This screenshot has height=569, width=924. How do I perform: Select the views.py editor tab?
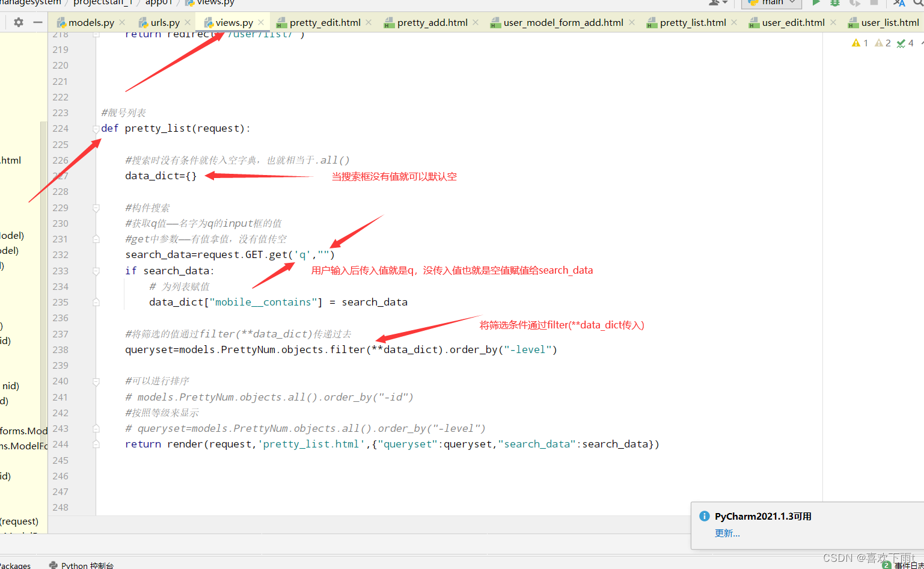(234, 22)
